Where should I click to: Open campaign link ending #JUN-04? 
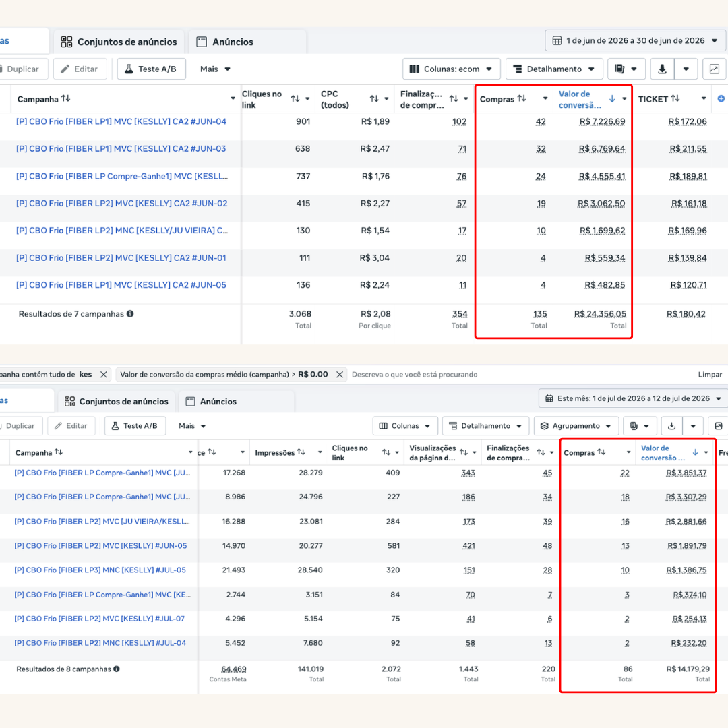(121, 121)
